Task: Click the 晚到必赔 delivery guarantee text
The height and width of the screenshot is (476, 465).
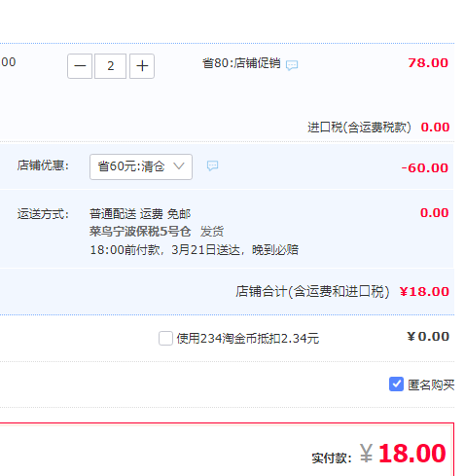Action: (x=275, y=250)
